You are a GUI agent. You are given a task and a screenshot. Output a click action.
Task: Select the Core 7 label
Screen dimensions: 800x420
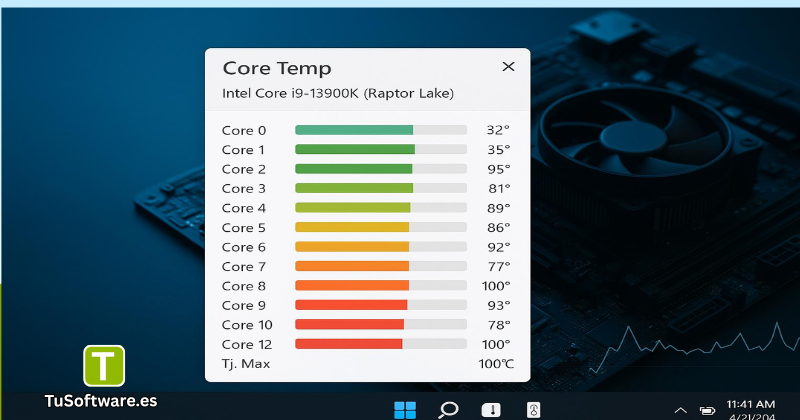(244, 266)
